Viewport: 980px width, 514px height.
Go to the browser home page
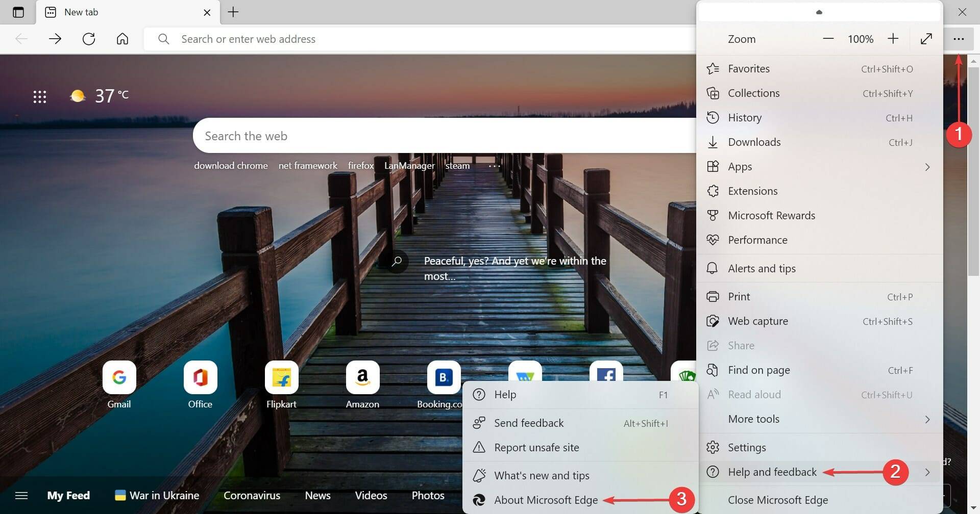point(122,39)
